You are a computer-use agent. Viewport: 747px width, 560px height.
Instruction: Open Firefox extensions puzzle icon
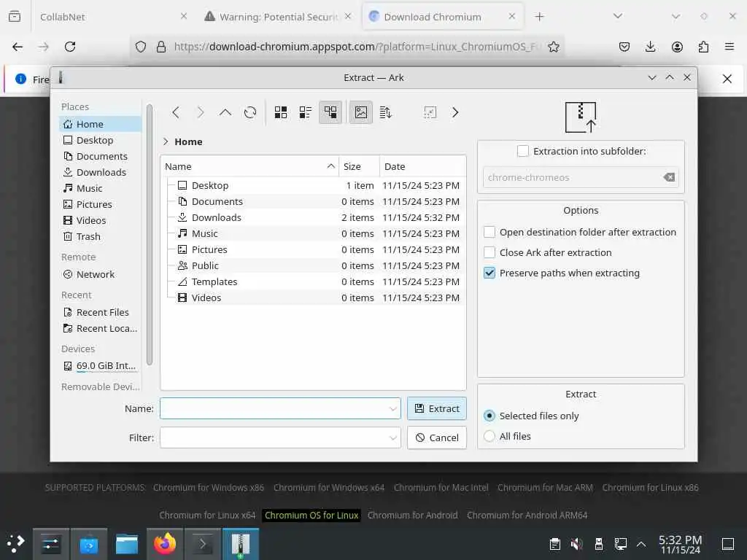point(703,47)
